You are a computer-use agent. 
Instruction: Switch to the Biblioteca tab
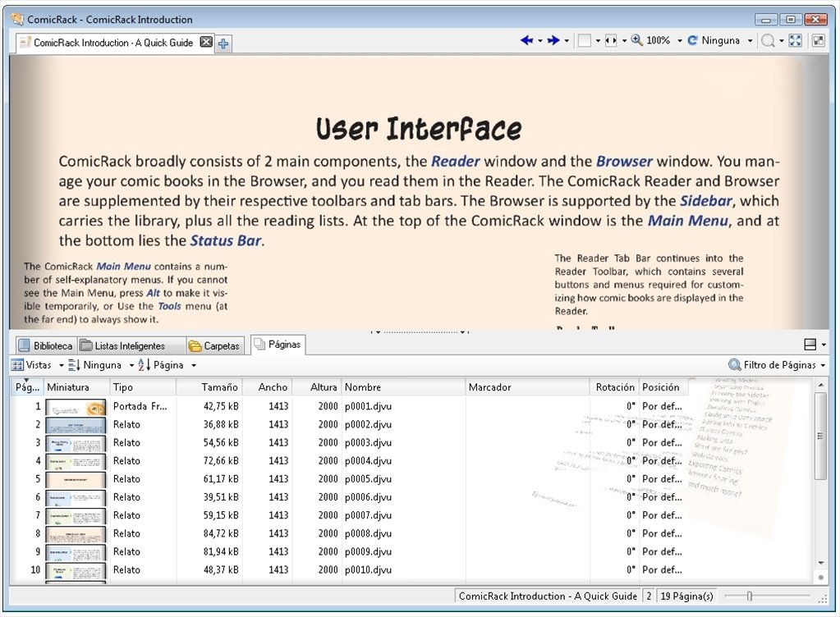[x=45, y=345]
